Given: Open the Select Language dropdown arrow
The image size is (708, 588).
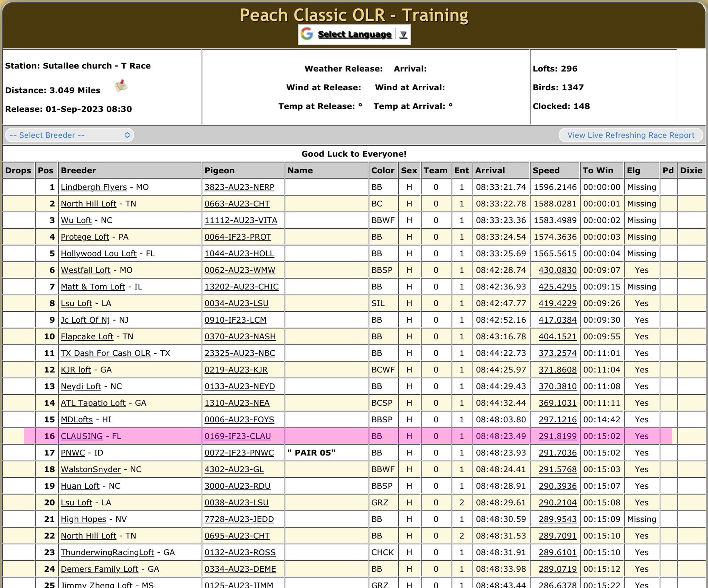Looking at the screenshot, I should tap(403, 34).
